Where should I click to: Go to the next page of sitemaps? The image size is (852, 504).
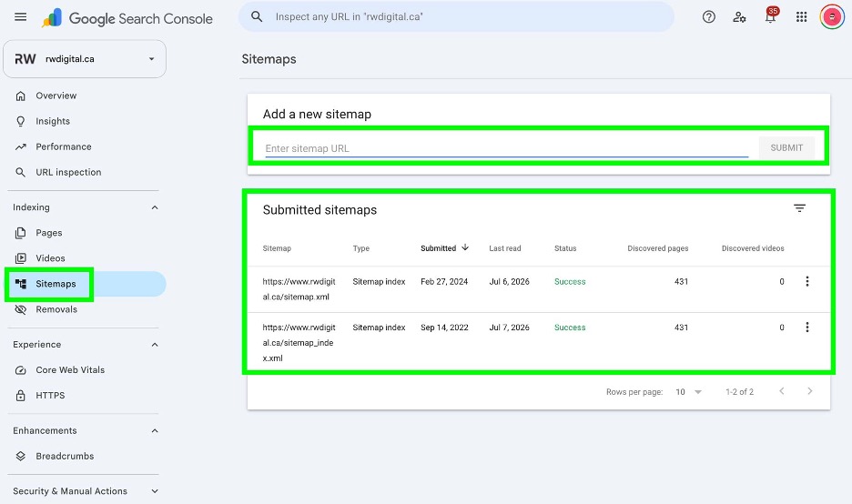[809, 391]
